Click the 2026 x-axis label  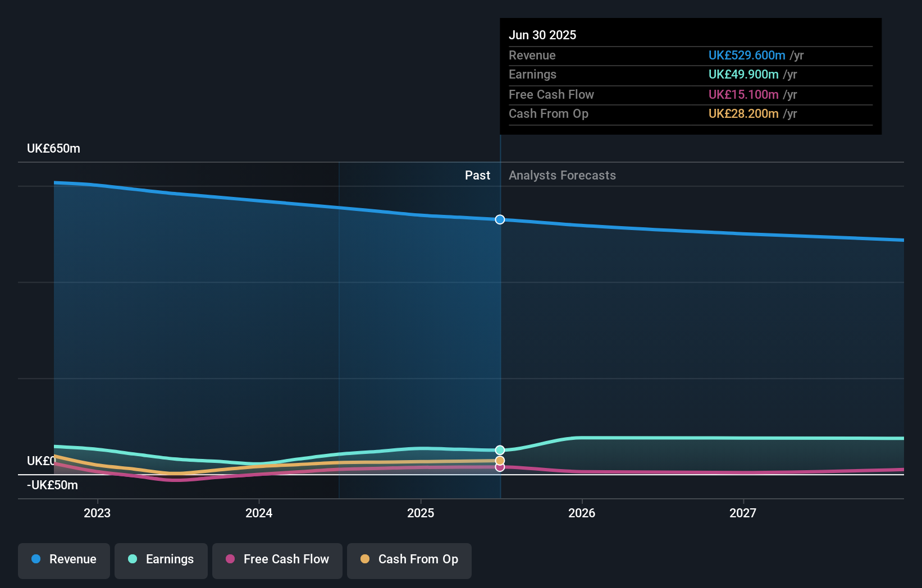[582, 513]
